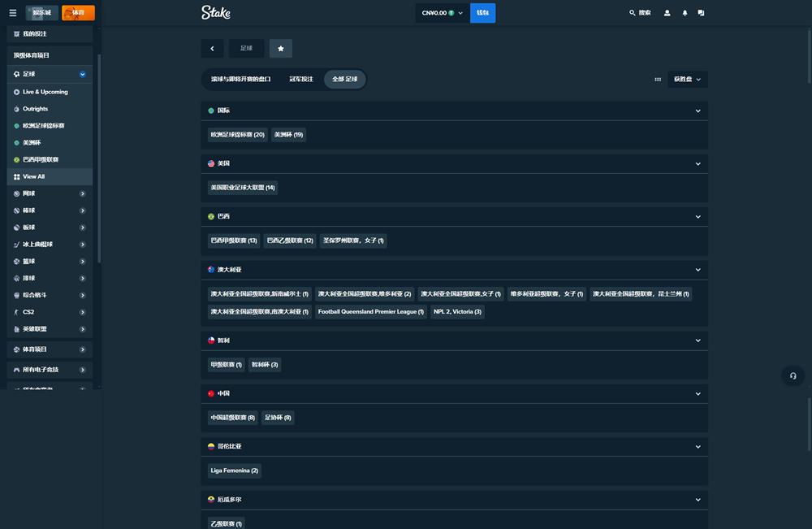
Task: Open 欧洲足球锦标赛 (20) league tag
Action: tap(238, 135)
